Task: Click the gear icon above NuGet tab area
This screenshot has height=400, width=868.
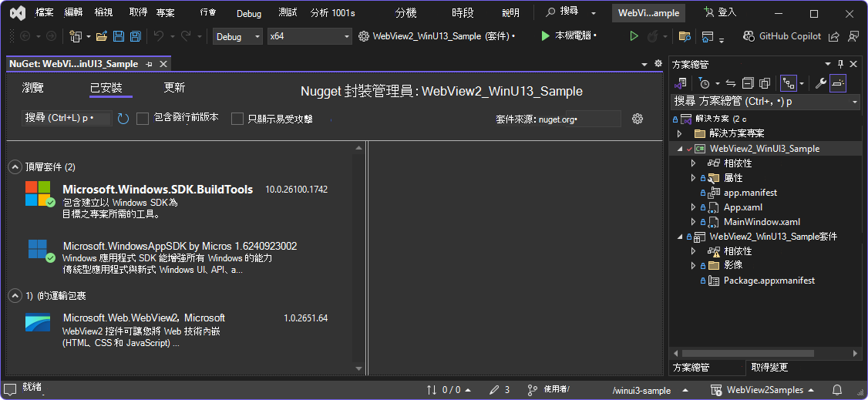Action: click(x=658, y=64)
